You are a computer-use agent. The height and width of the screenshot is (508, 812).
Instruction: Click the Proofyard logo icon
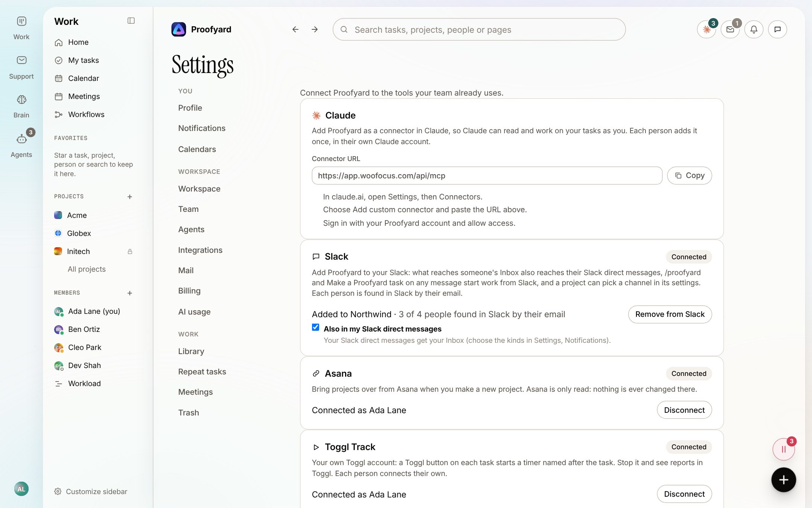[179, 29]
